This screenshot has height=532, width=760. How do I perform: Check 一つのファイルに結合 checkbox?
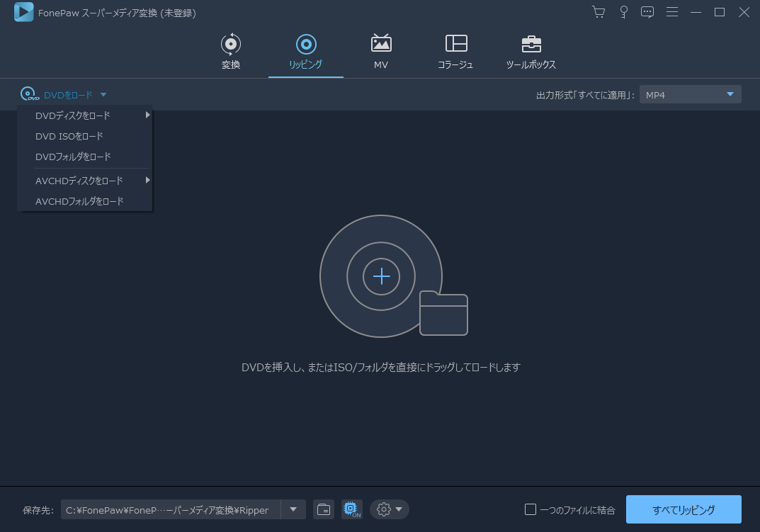531,509
